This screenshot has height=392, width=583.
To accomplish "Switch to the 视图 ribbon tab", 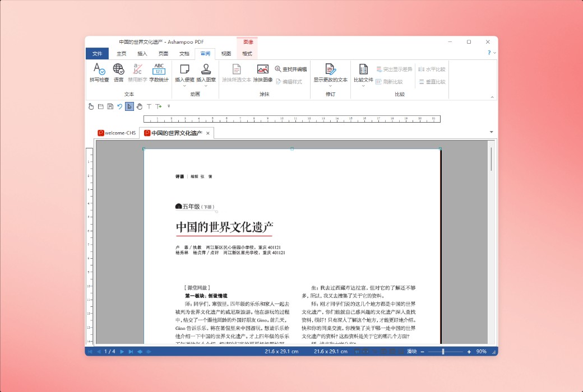I will [226, 53].
